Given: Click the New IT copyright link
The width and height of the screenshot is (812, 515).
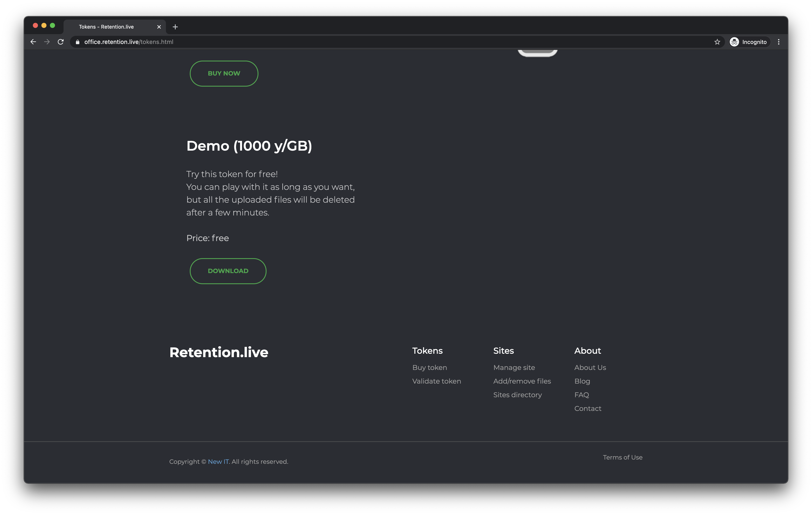Looking at the screenshot, I should (x=218, y=461).
